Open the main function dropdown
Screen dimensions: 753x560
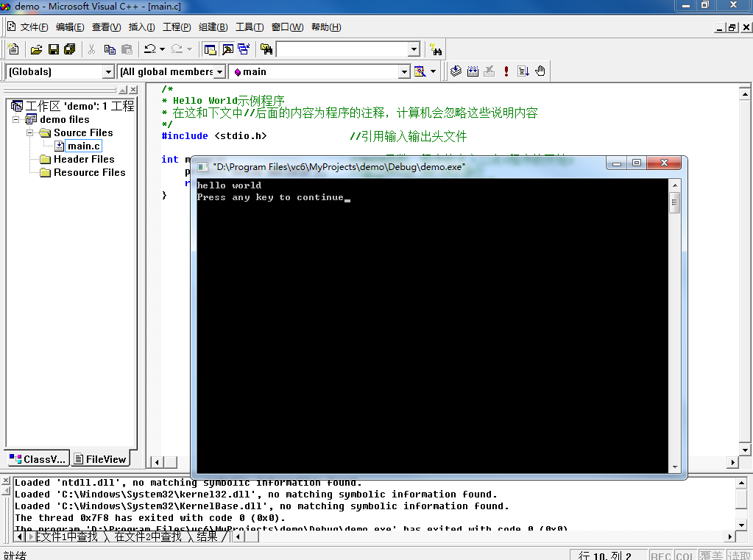[403, 71]
